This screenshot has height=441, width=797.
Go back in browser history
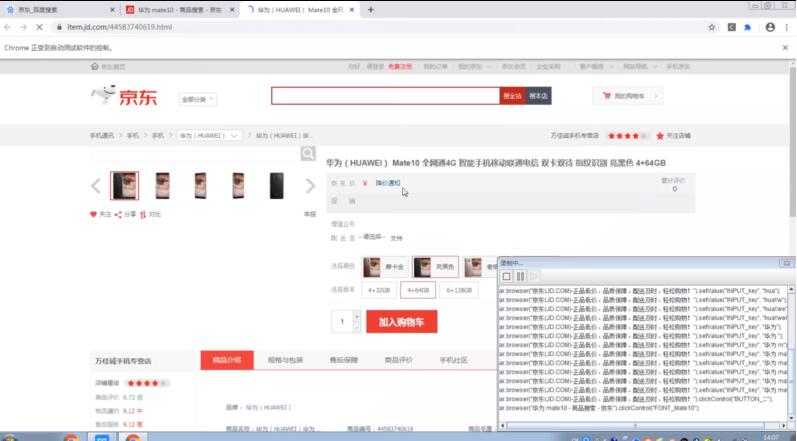point(8,27)
